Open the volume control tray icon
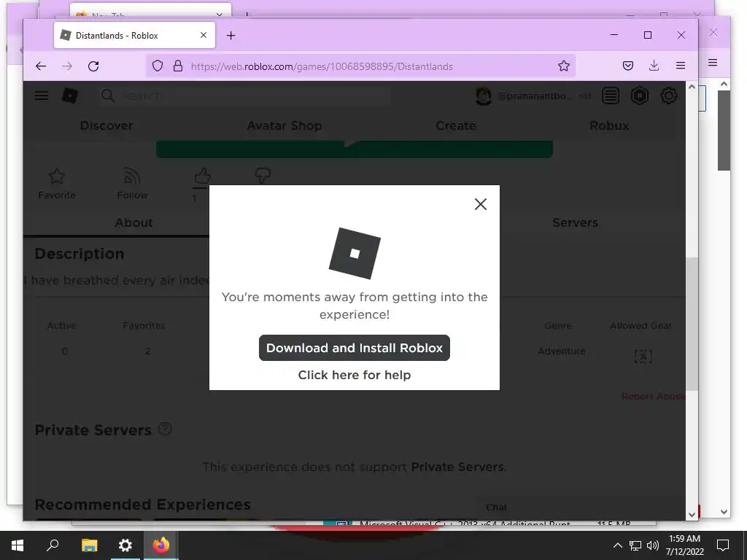Screen dimensions: 747x560 [x=653, y=545]
